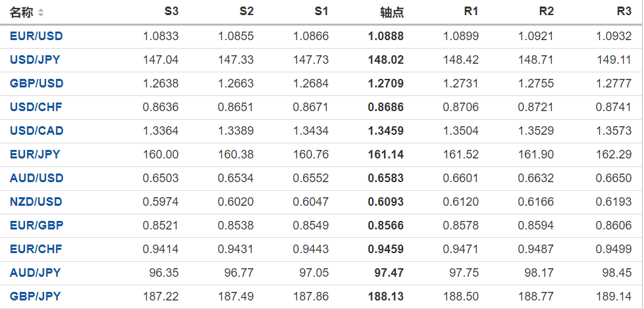Click the USD/JPY S1 value 147.73

(311, 60)
